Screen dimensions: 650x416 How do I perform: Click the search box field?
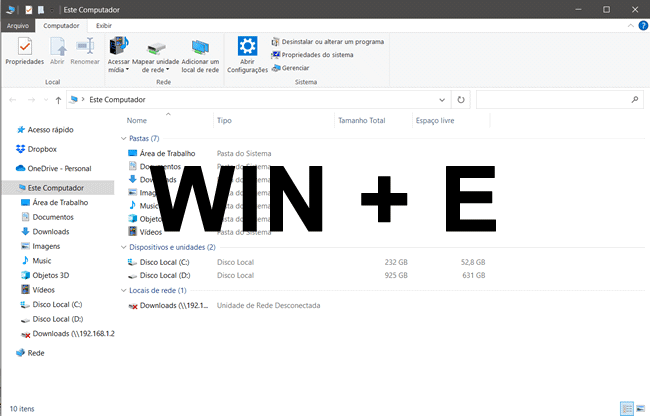tap(552, 100)
